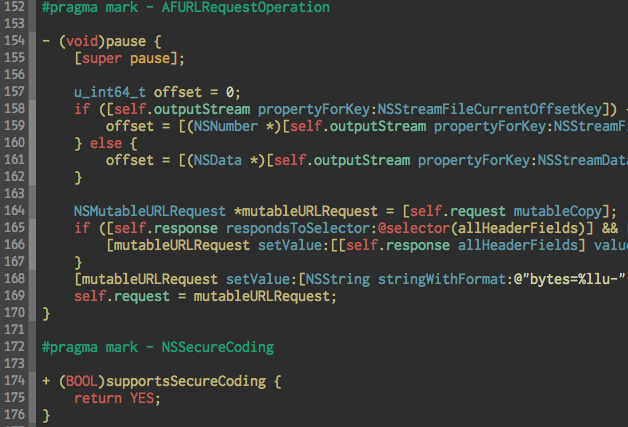The height and width of the screenshot is (427, 628).
Task: Click NSStreamFileCurrentOffsetKey on line 158
Action: click(x=490, y=109)
